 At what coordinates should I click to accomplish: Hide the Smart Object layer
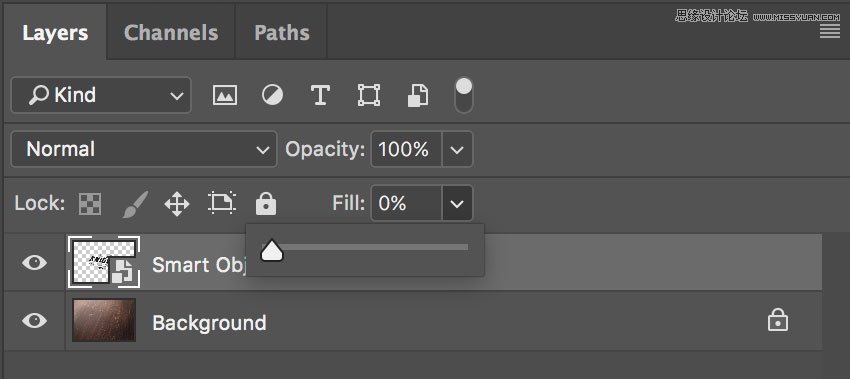pos(34,264)
